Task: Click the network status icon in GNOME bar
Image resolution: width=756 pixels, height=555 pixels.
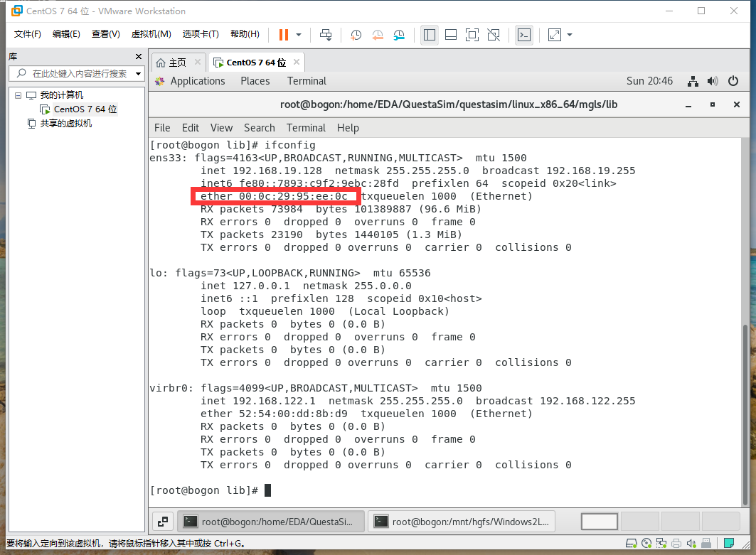Action: (x=693, y=81)
